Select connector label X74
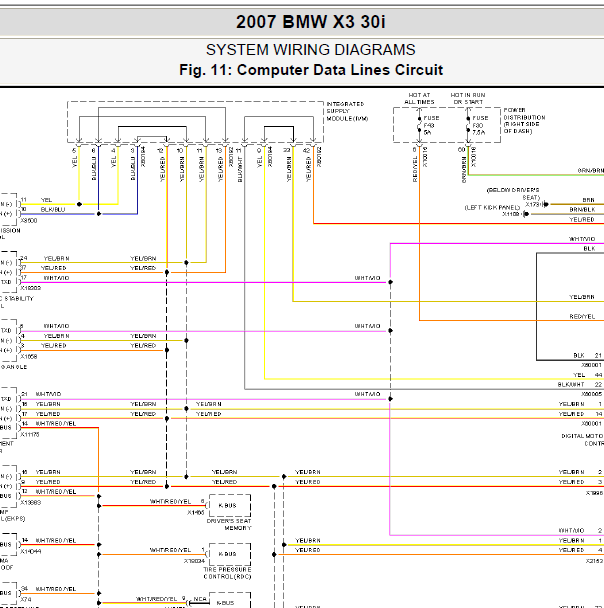This screenshot has height=608, width=604. 26,599
